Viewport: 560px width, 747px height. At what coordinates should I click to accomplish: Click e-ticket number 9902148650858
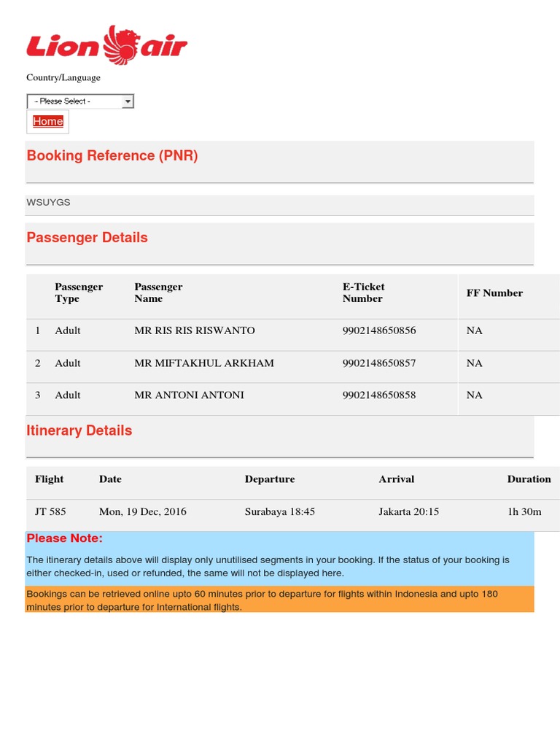(x=379, y=395)
